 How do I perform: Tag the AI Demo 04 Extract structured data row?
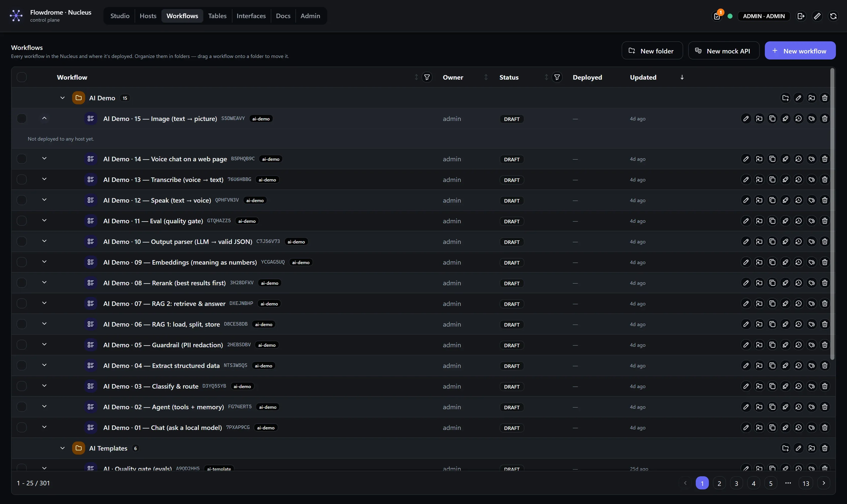click(811, 365)
